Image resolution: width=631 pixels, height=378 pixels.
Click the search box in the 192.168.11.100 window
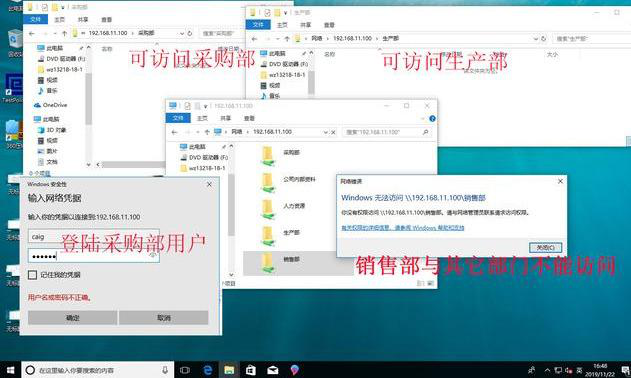(386, 132)
